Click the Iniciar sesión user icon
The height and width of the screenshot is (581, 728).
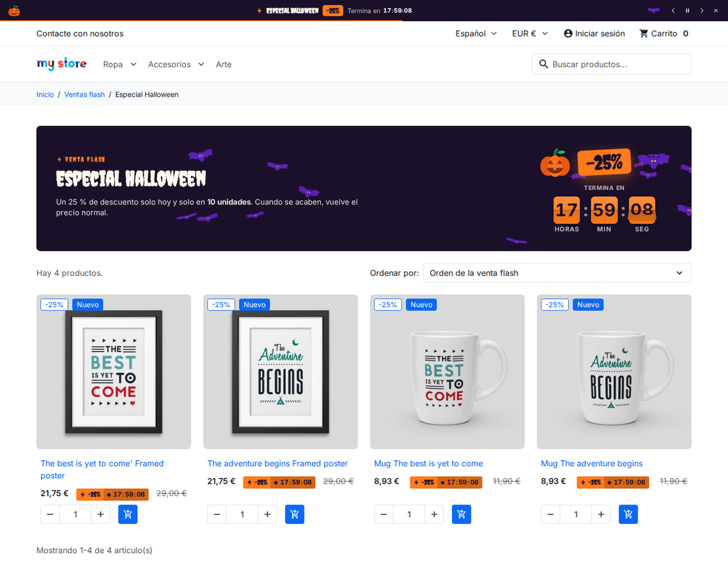[x=568, y=33]
